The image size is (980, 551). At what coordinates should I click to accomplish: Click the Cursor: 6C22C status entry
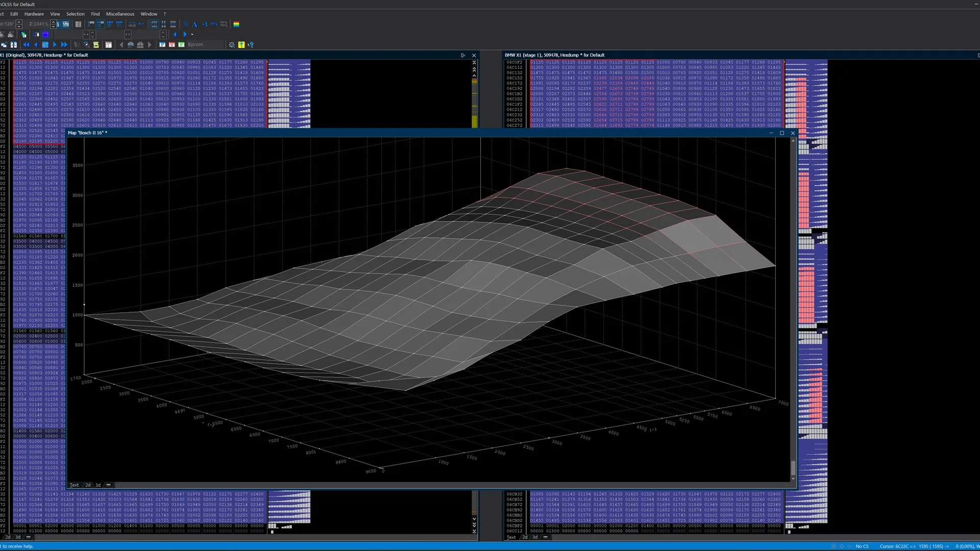tap(914, 546)
